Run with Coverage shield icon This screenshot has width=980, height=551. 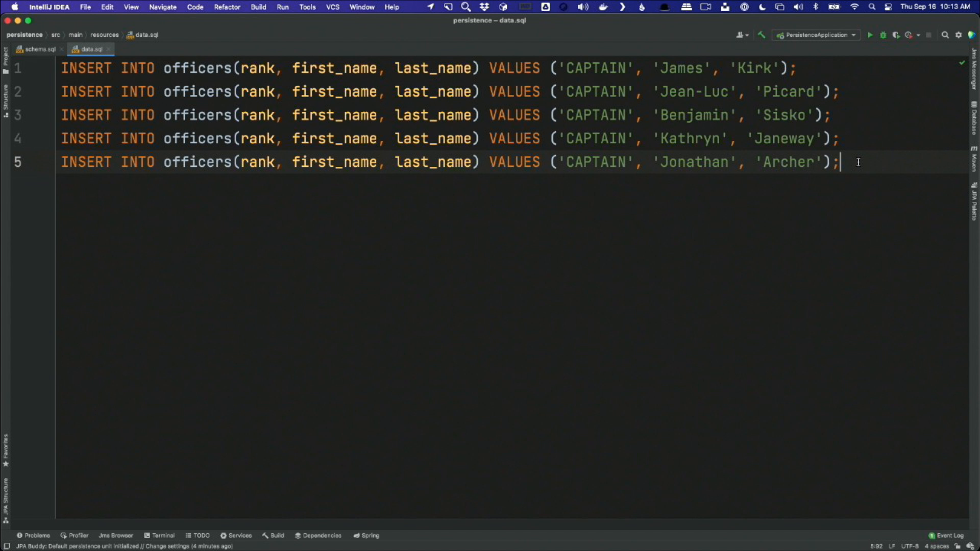[x=896, y=35]
